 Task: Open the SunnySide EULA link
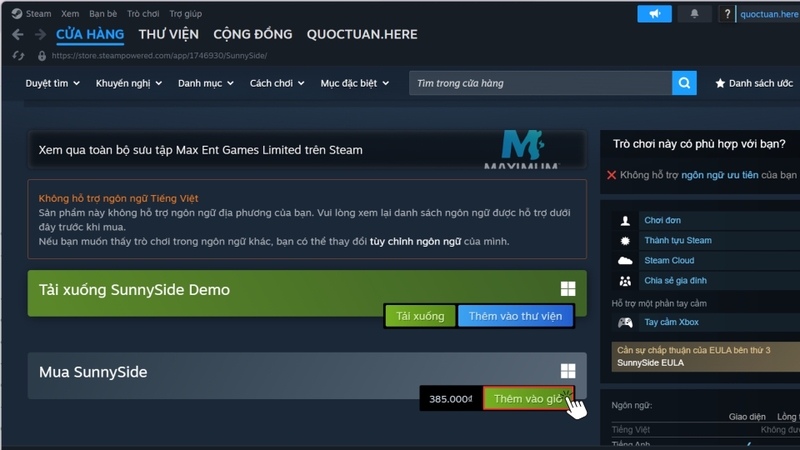pyautogui.click(x=650, y=363)
